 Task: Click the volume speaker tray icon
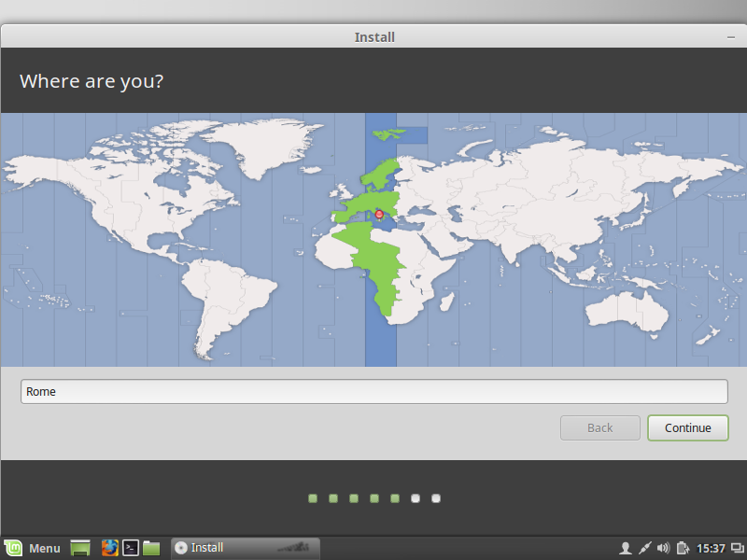(663, 549)
